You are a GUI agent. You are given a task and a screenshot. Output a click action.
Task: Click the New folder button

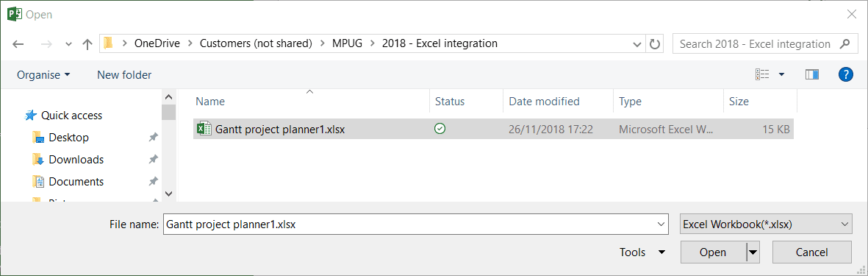click(124, 75)
